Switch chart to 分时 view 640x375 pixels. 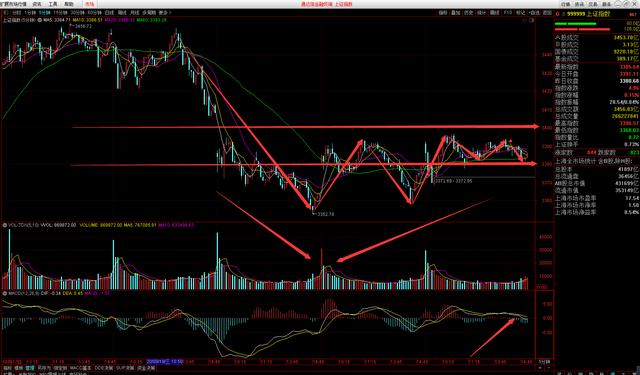[16, 13]
